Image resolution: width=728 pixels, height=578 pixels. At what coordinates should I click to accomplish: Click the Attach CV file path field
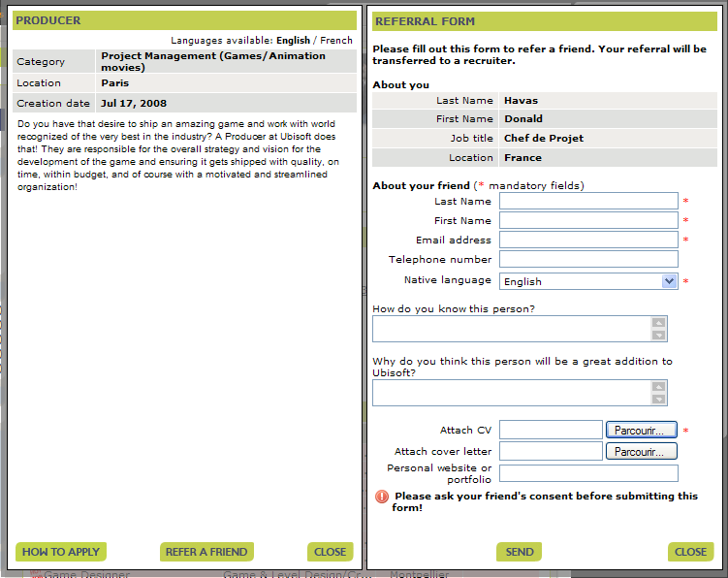(552, 430)
